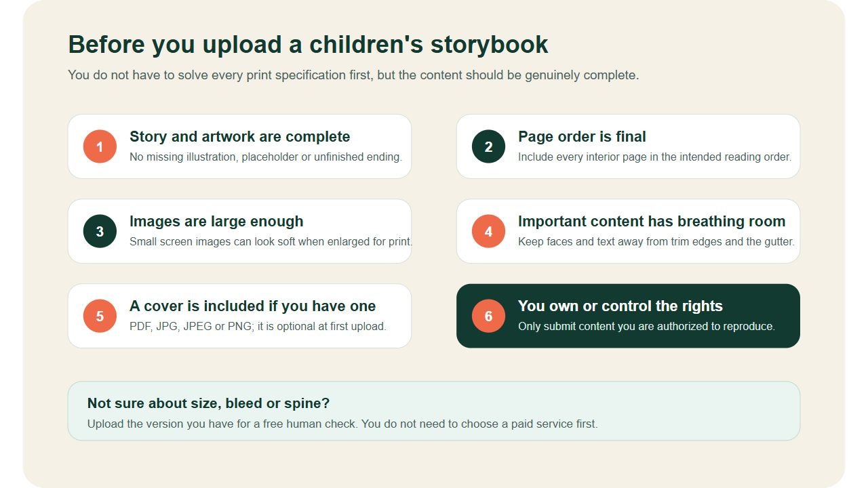
Task: Select 'You own or control the rights' heading
Action: pos(620,306)
